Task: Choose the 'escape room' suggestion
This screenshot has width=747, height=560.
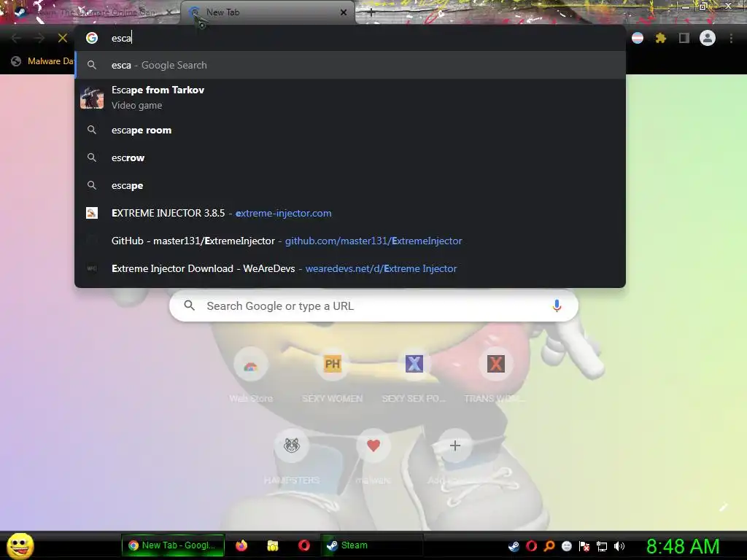Action: point(350,130)
